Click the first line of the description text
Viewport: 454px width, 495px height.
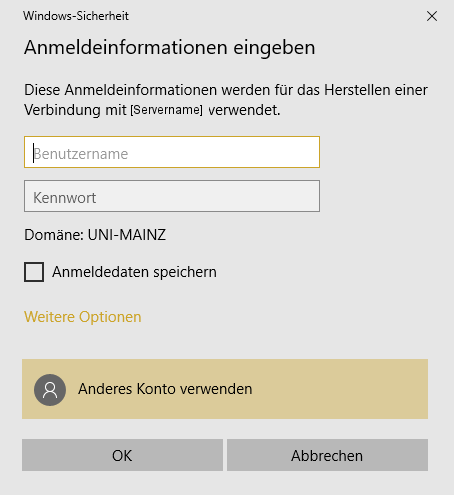pyautogui.click(x=226, y=90)
